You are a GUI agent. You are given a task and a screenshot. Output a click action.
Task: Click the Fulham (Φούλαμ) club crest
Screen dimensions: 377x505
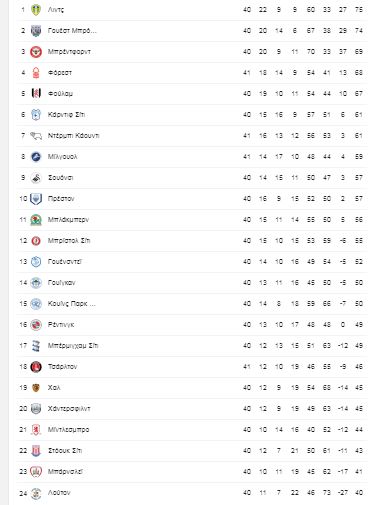pos(36,94)
